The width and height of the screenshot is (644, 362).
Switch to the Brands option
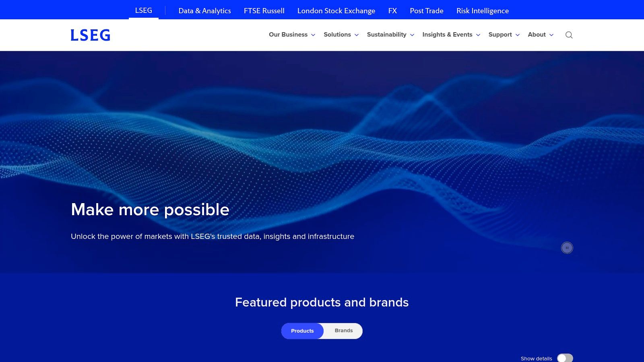tap(344, 331)
